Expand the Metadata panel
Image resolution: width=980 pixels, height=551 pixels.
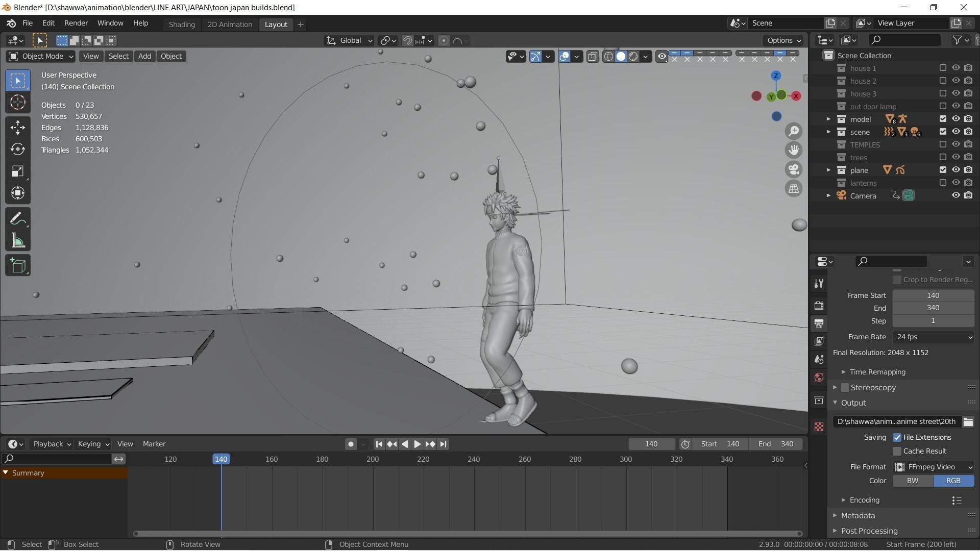[x=858, y=516]
